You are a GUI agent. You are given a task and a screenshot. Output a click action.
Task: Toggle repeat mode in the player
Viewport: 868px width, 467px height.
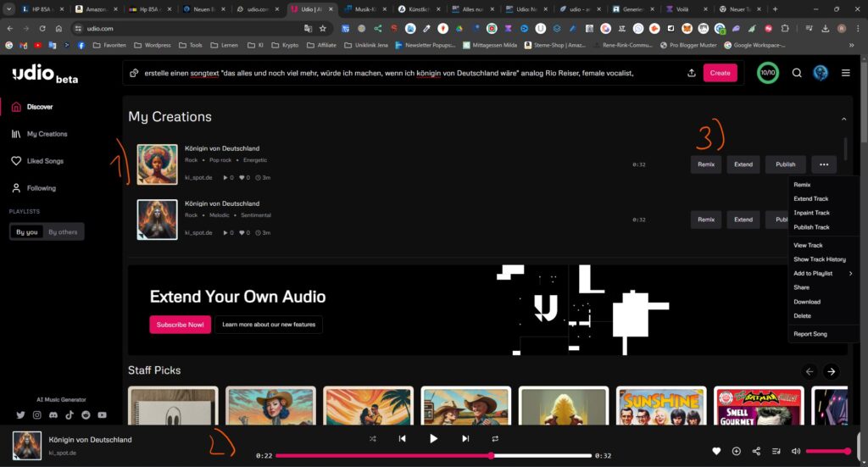[x=495, y=438]
